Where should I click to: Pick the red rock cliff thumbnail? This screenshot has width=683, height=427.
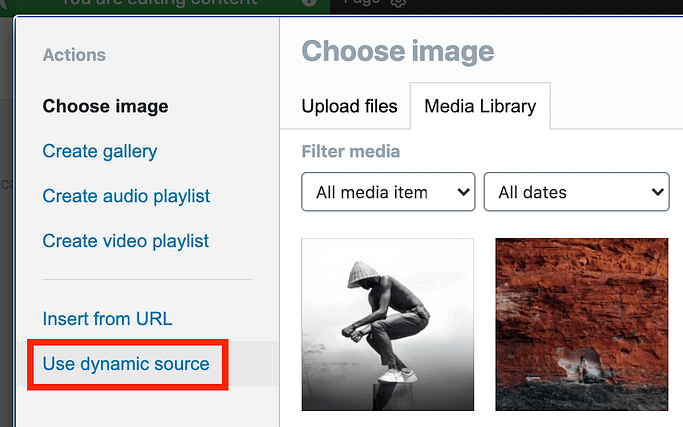point(581,324)
